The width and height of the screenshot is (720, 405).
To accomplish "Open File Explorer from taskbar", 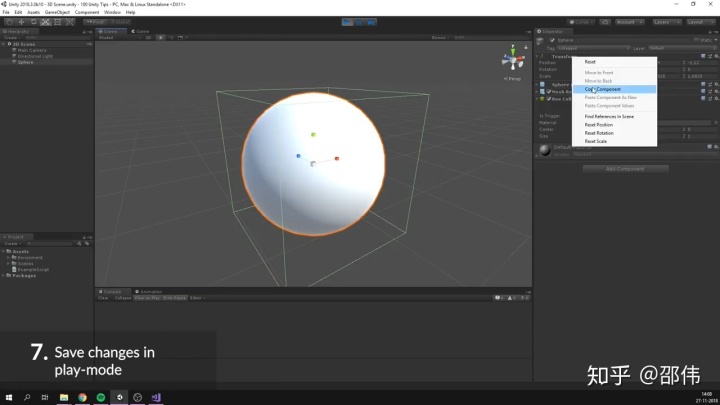I will click(64, 397).
